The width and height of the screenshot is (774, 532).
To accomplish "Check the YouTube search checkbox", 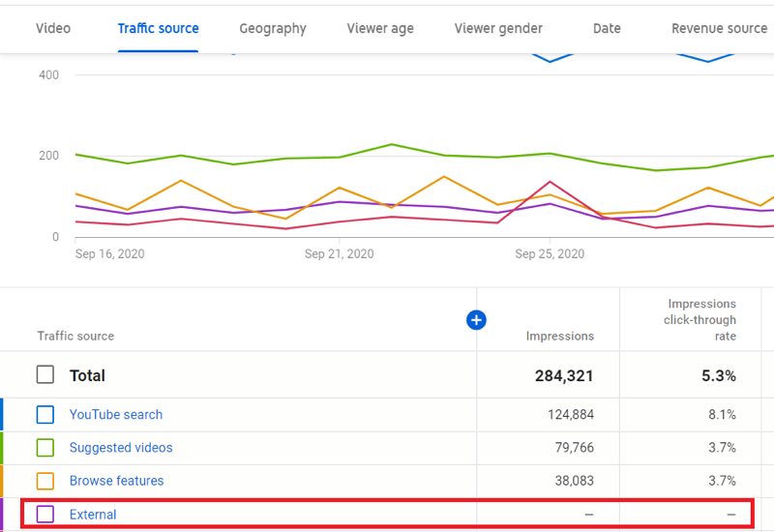I will pos(45,415).
